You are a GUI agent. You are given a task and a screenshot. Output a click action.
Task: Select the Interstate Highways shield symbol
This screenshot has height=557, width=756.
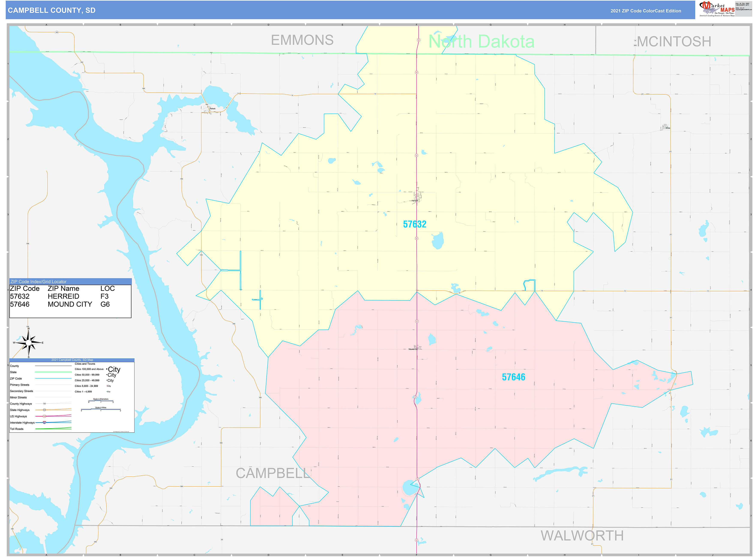pyautogui.click(x=44, y=423)
